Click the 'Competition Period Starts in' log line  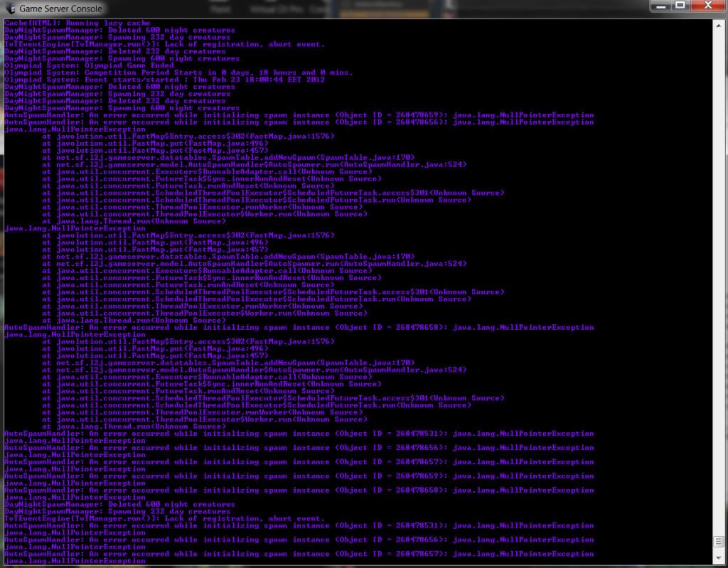click(178, 73)
